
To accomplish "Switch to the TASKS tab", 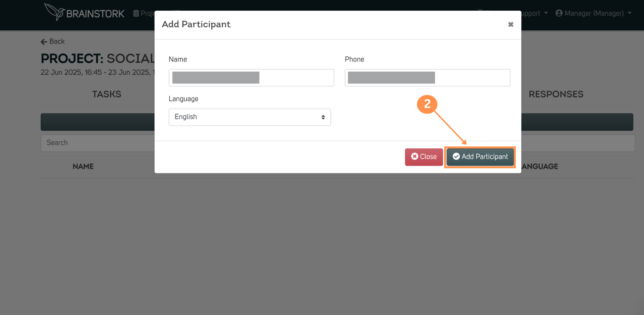I will click(x=107, y=94).
